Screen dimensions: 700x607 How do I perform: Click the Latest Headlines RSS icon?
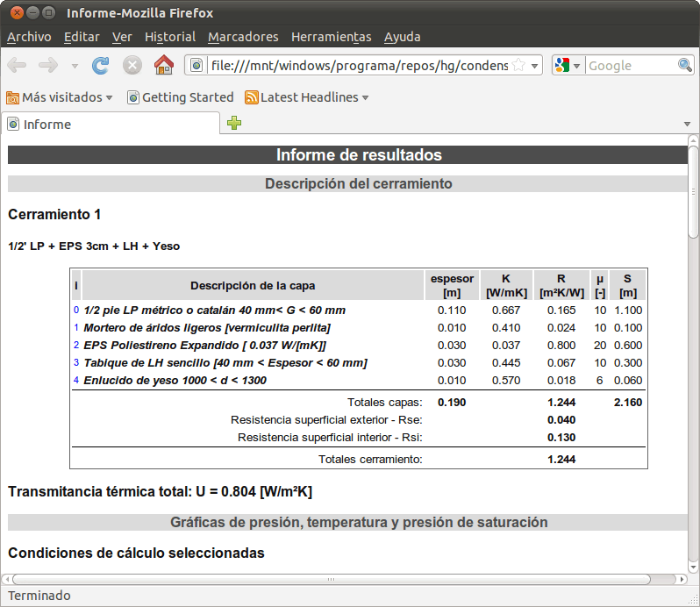[252, 97]
